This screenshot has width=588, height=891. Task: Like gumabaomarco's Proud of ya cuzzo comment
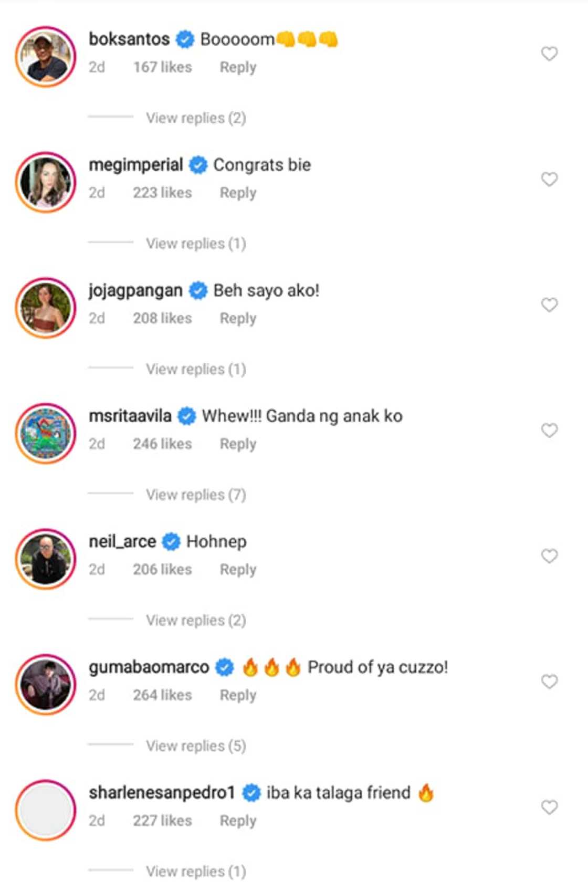tap(549, 682)
